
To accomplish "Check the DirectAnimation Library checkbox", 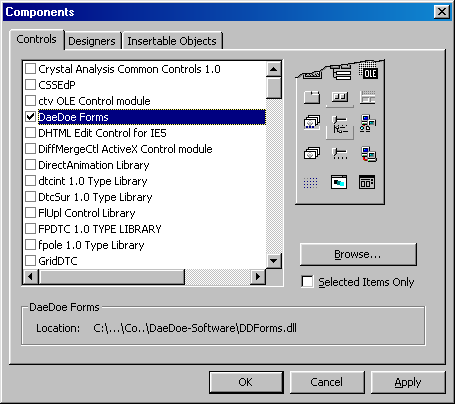I will click(x=30, y=165).
